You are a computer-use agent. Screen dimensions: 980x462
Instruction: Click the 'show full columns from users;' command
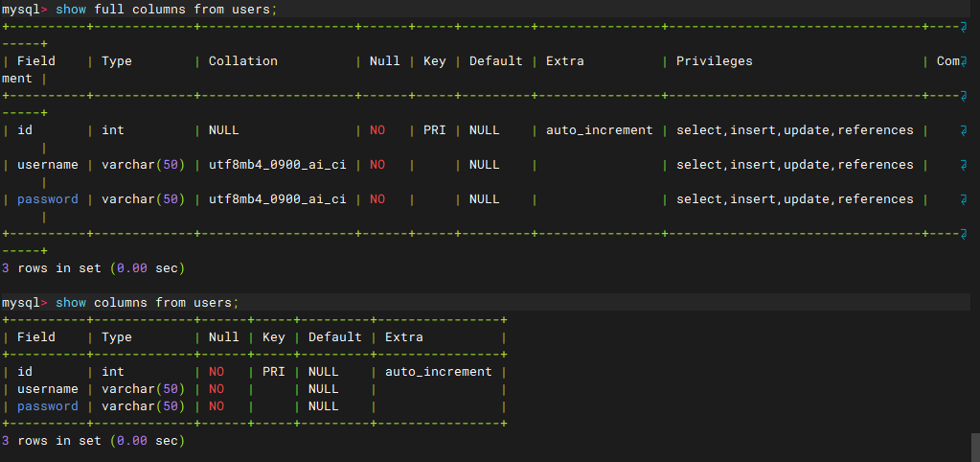tap(167, 9)
